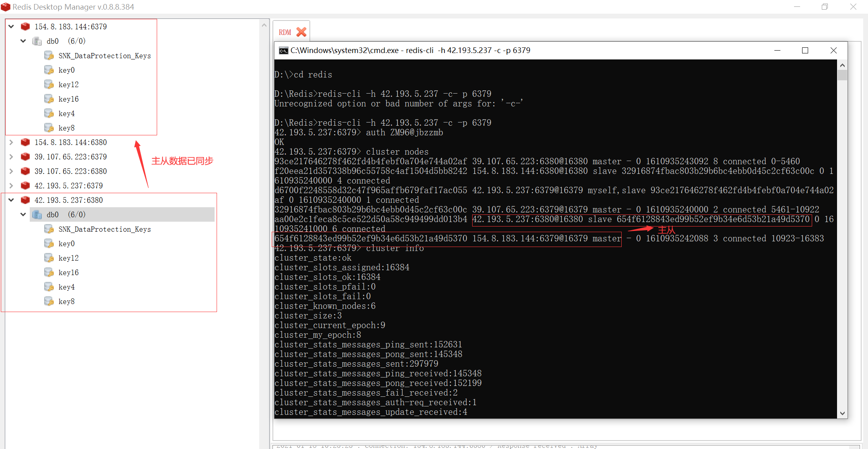Click cmd window scrollbar down arrow
The image size is (868, 449).
point(843,413)
